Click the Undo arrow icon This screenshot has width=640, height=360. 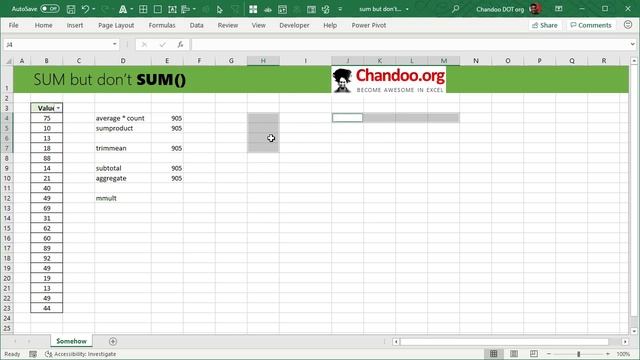tap(85, 9)
